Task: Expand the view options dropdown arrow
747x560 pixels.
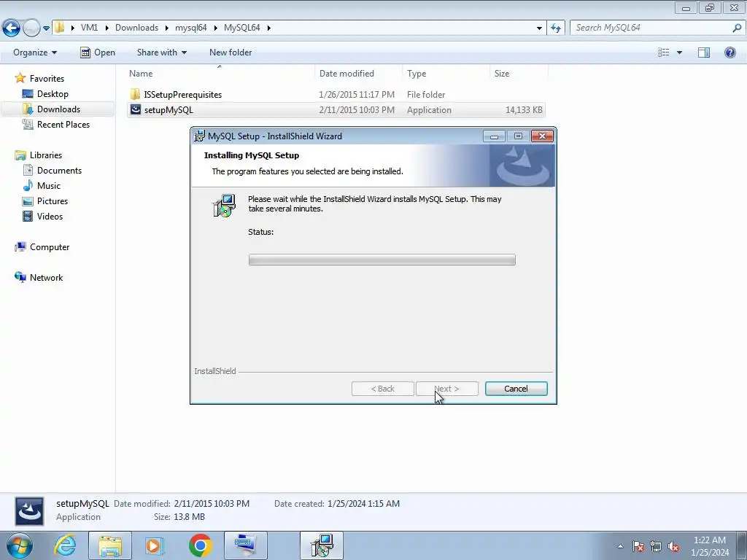Action: coord(679,52)
